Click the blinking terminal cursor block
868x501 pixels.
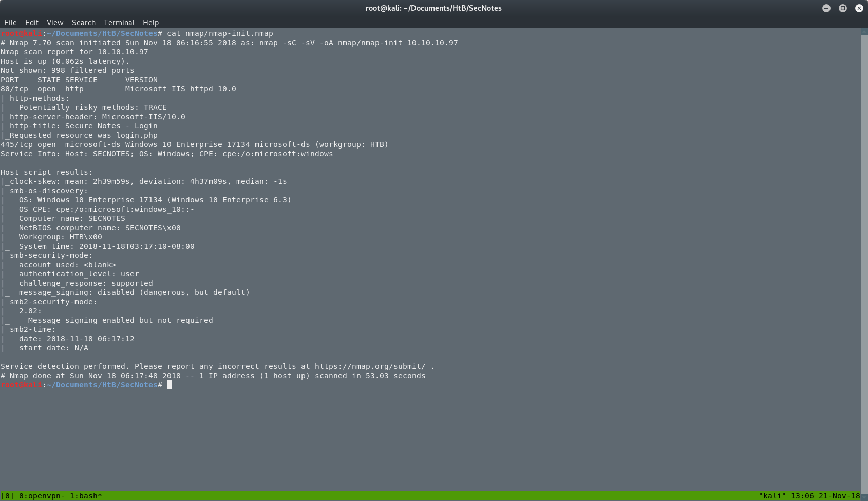(170, 385)
